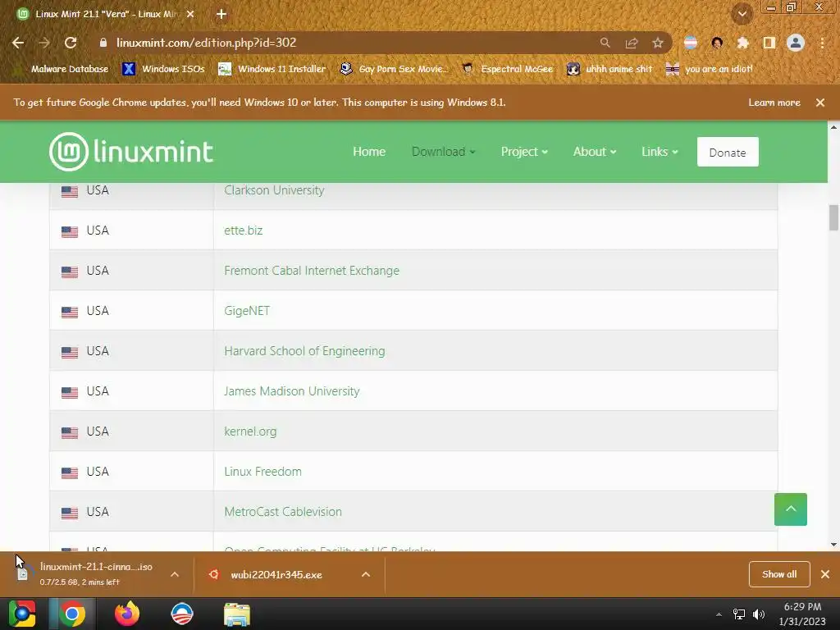This screenshot has width=840, height=630.
Task: Click Learn more in the update banner
Action: point(774,103)
